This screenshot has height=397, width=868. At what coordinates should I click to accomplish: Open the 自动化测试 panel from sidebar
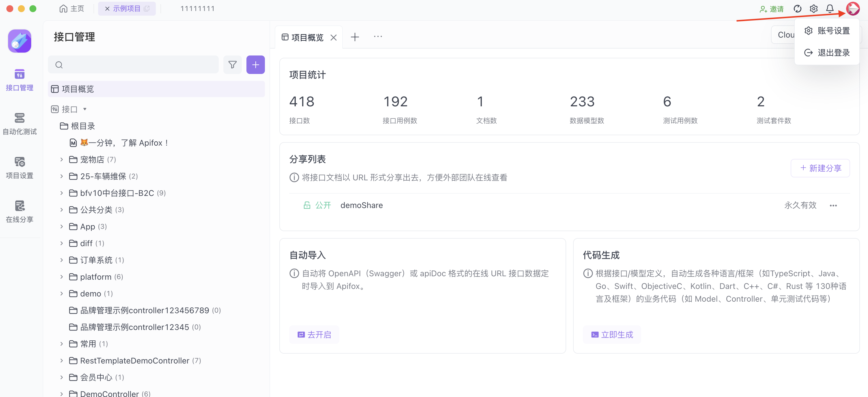coord(19,124)
